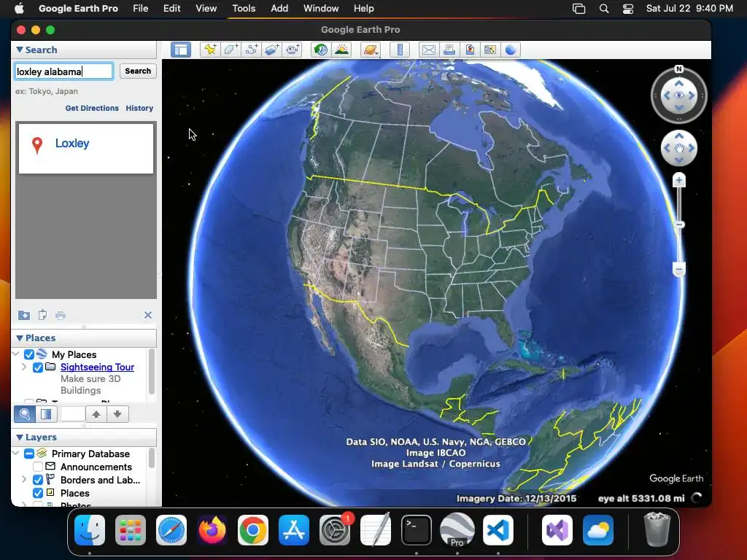The image size is (747, 560).
Task: Collapse the Places panel
Action: (x=19, y=338)
